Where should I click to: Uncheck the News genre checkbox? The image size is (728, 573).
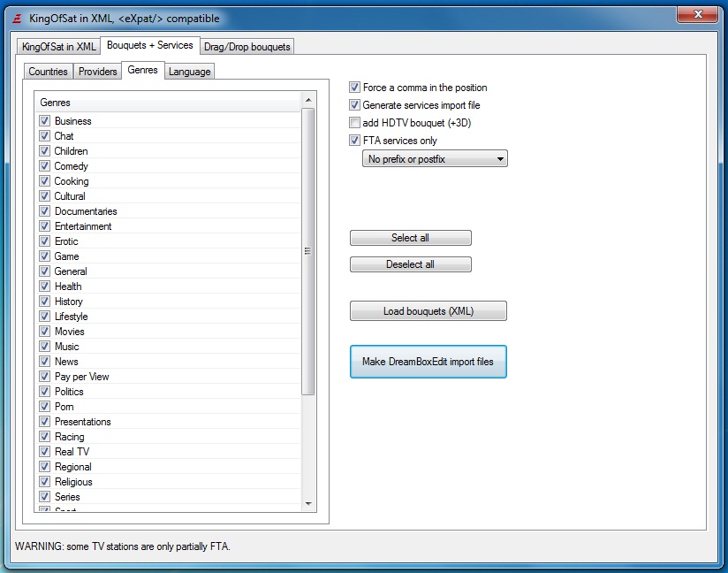point(44,361)
